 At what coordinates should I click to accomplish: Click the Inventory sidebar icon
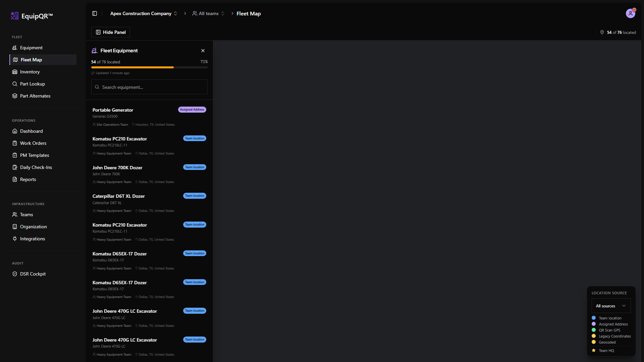[x=15, y=72]
